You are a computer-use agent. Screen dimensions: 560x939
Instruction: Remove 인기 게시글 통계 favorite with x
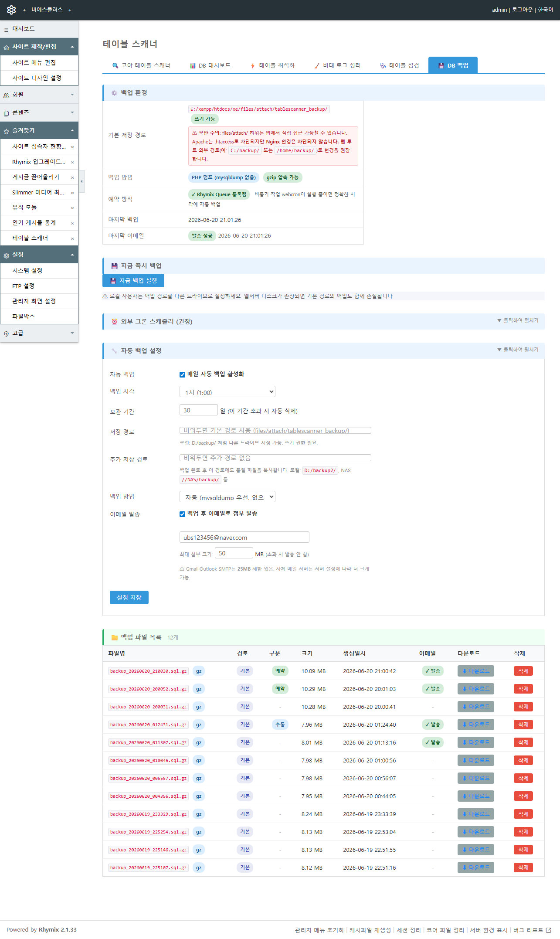pyautogui.click(x=72, y=223)
